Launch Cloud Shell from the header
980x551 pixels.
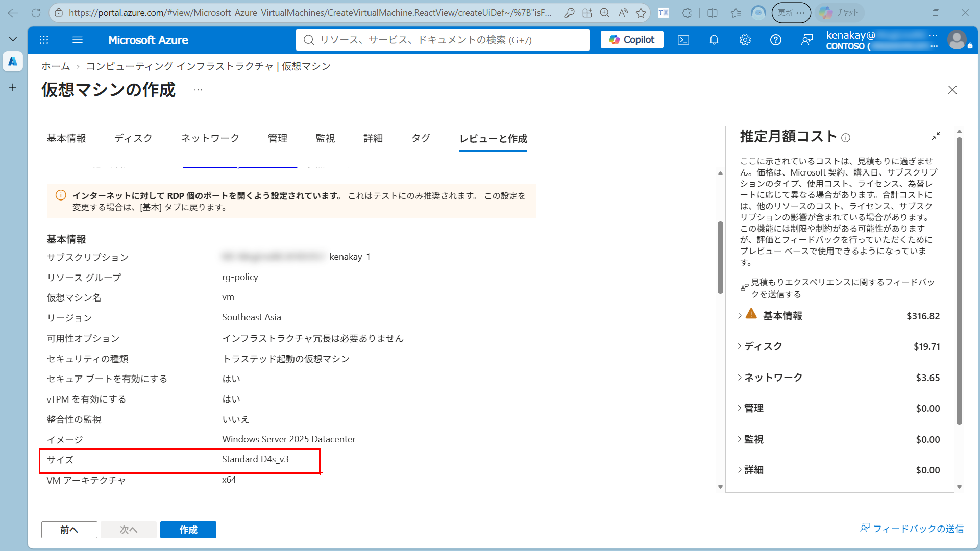pos(683,40)
